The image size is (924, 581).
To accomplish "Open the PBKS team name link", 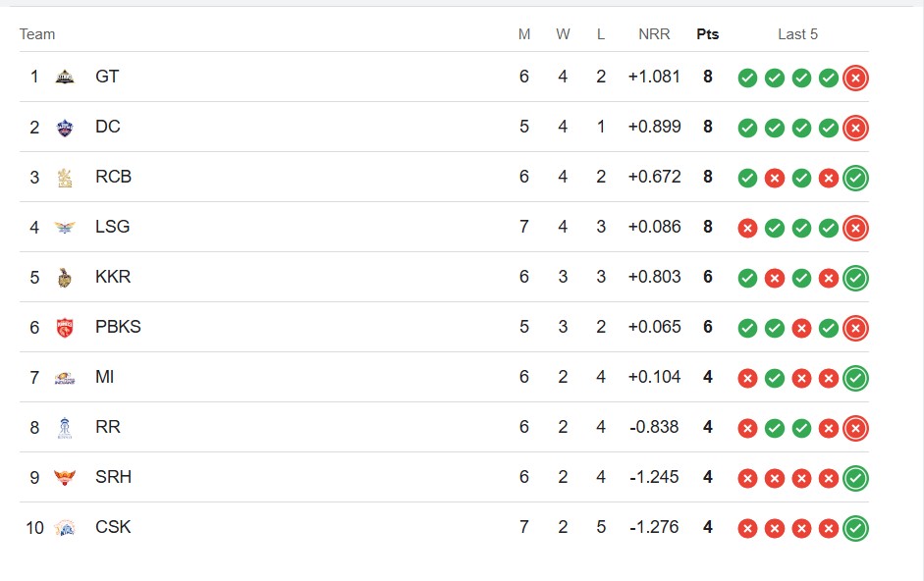I will (x=118, y=327).
